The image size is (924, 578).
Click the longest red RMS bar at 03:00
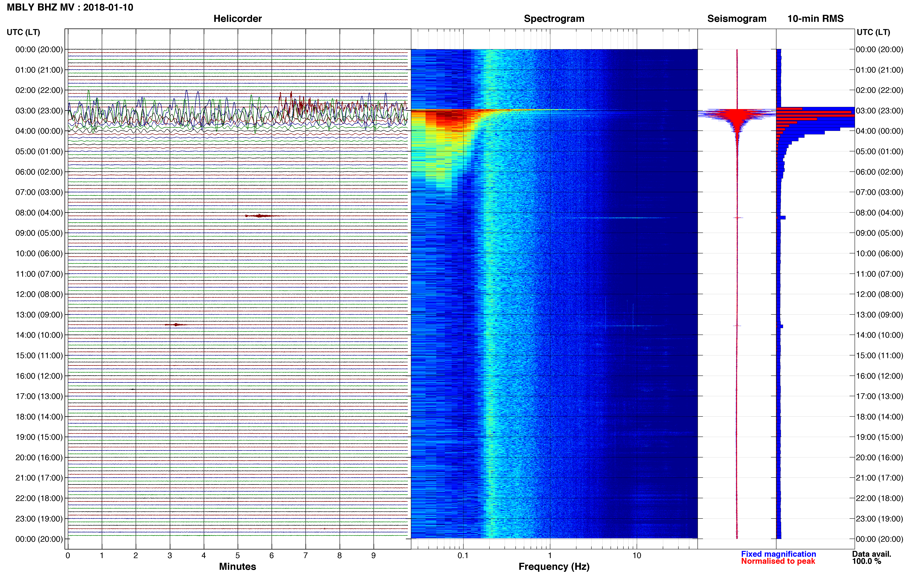click(x=815, y=115)
